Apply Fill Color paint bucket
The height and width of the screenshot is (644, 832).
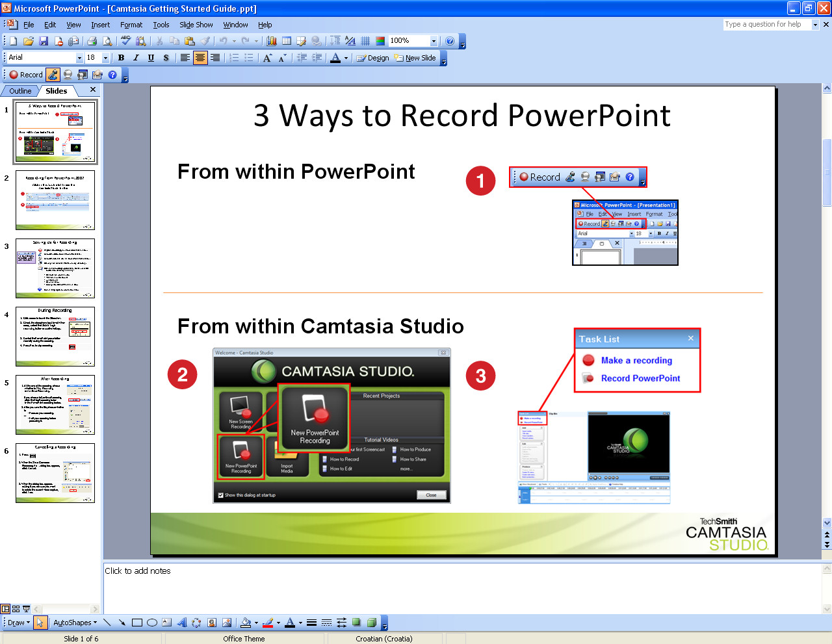[246, 623]
